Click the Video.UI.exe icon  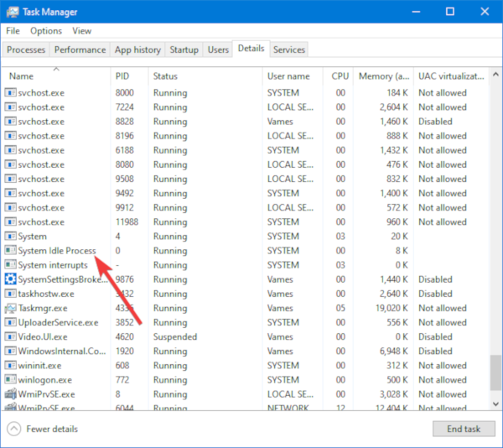pos(10,337)
